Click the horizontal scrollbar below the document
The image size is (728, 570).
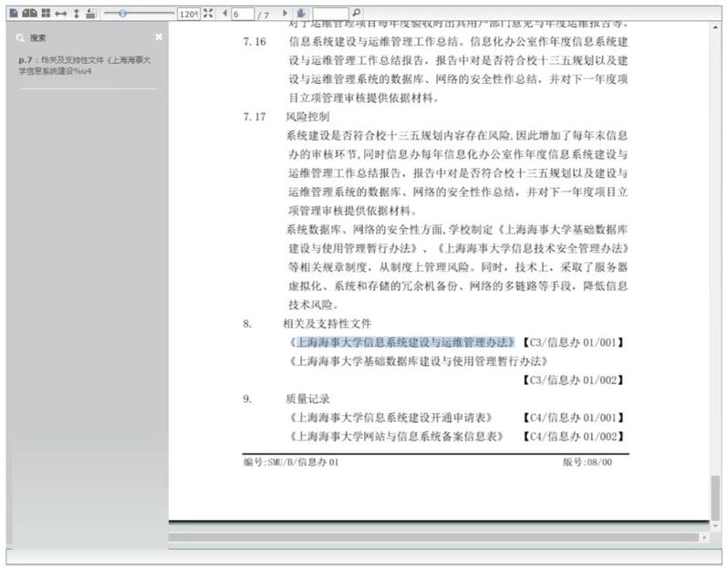(x=438, y=537)
